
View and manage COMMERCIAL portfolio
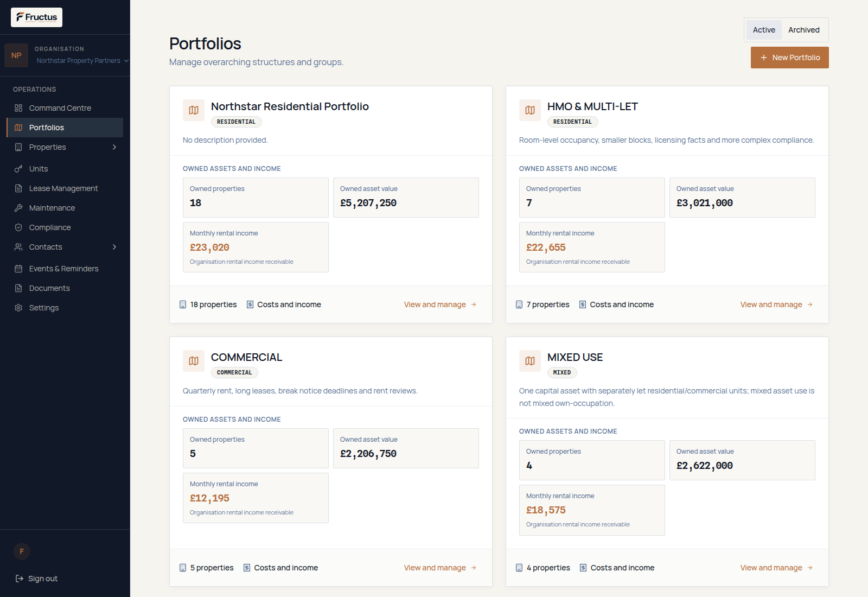coord(440,568)
